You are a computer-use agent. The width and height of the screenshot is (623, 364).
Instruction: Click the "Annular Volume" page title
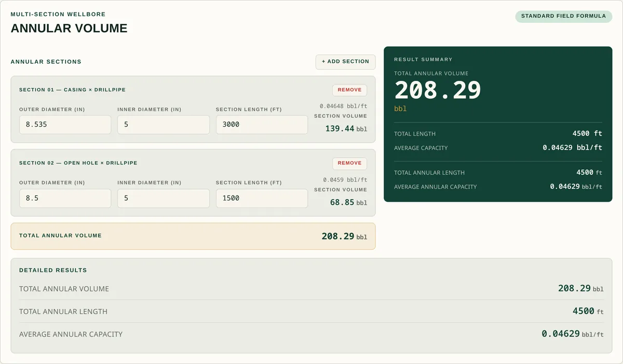pyautogui.click(x=69, y=28)
